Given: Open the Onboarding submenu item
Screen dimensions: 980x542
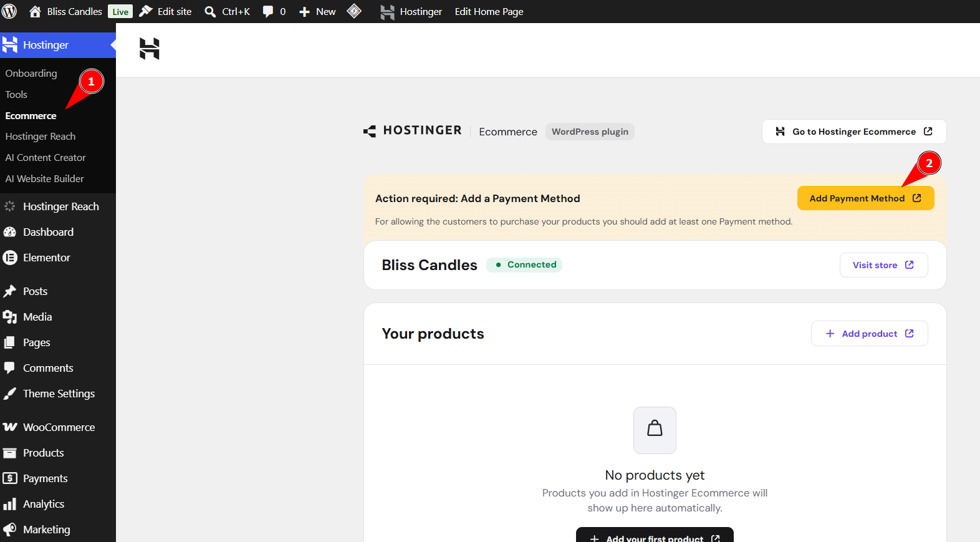Looking at the screenshot, I should (31, 74).
